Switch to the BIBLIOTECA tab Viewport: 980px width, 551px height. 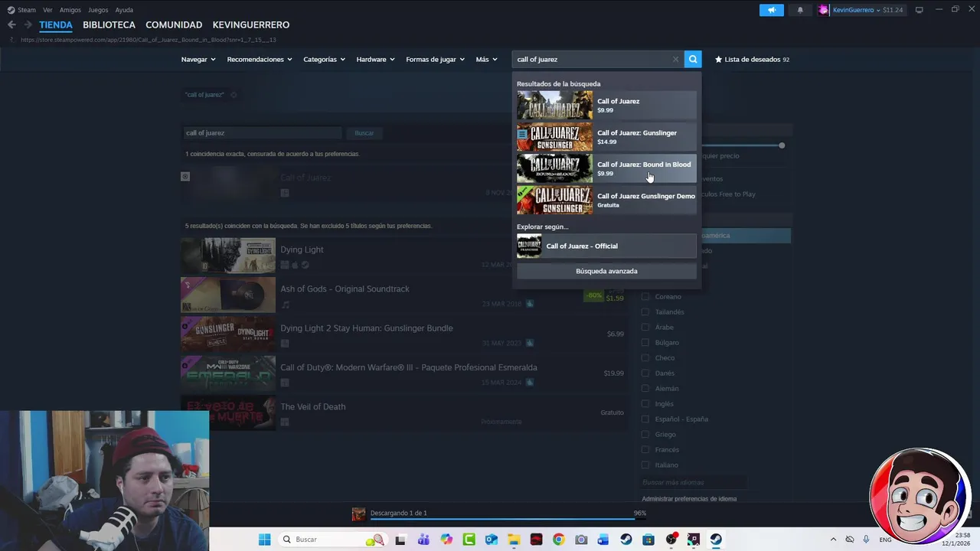tap(109, 24)
